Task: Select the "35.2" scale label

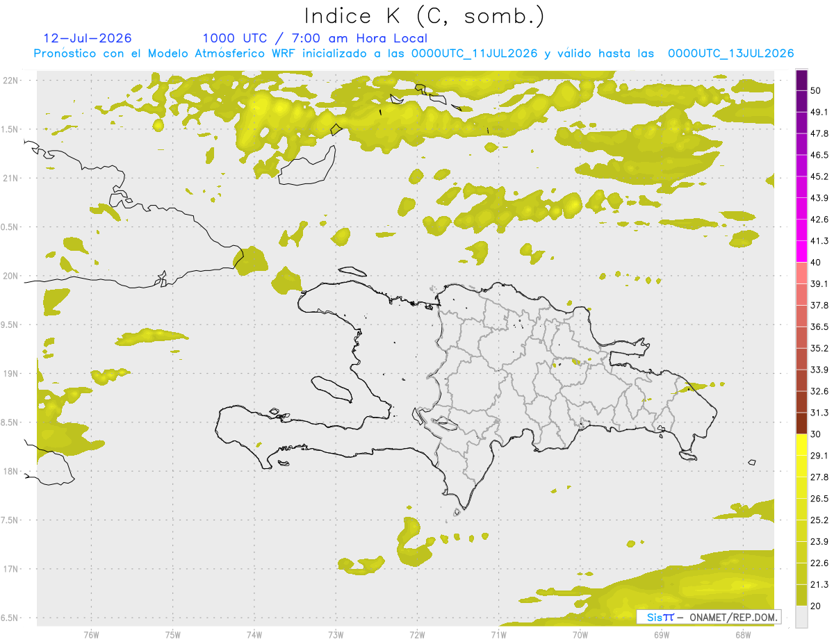Action: [x=819, y=348]
